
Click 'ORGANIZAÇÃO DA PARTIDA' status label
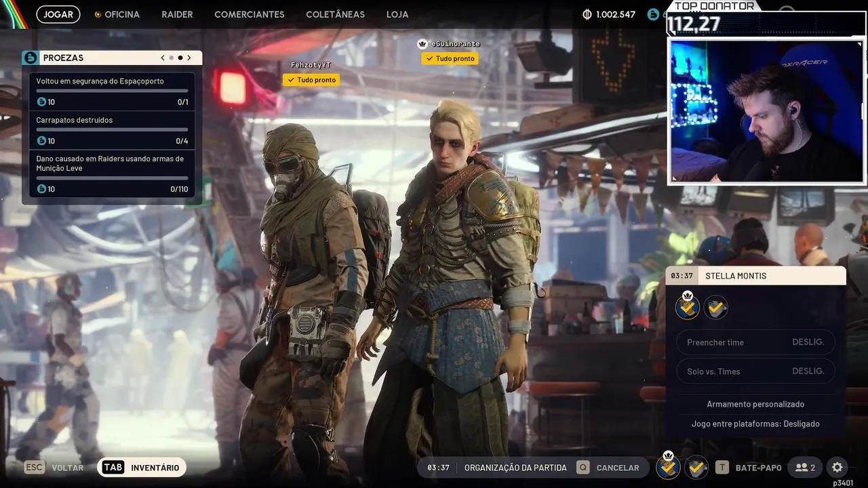click(x=515, y=468)
